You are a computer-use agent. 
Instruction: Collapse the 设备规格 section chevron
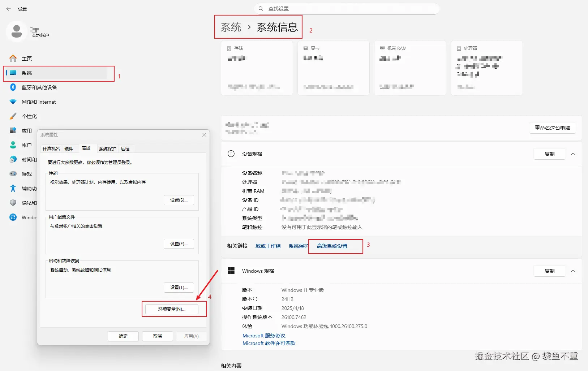coord(573,154)
